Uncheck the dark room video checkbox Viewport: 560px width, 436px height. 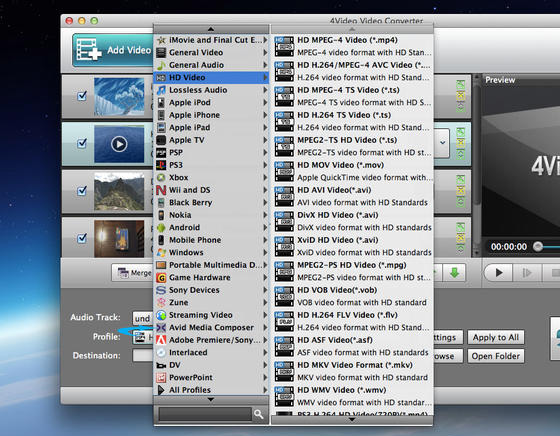pos(82,238)
